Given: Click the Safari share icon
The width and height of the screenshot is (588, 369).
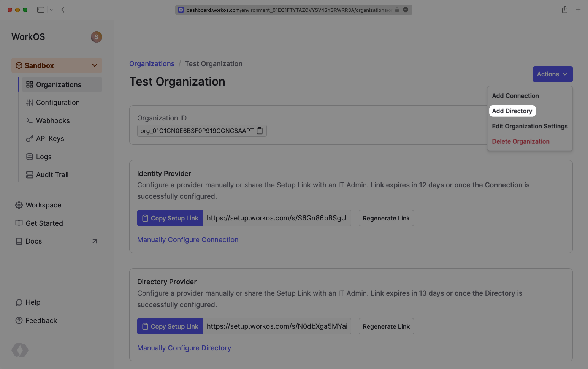Looking at the screenshot, I should (564, 10).
